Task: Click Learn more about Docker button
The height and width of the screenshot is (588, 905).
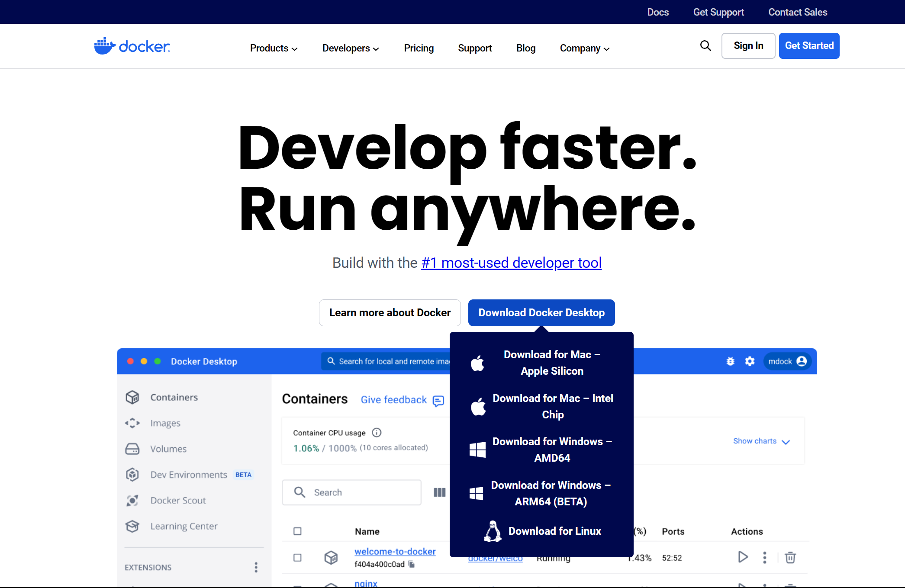Action: click(390, 313)
